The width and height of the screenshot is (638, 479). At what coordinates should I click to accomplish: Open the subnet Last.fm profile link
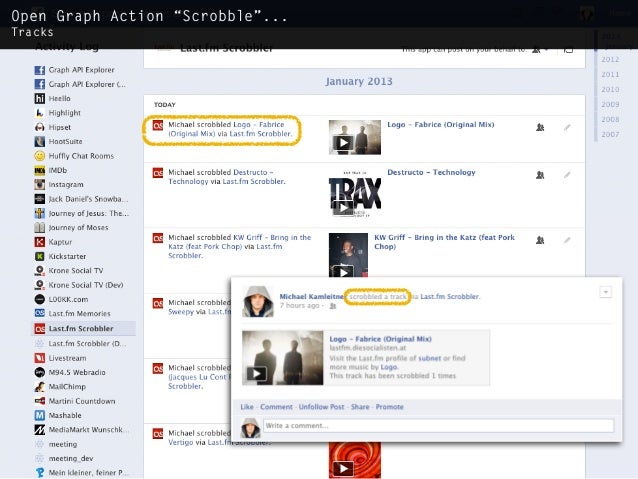pyautogui.click(x=430, y=359)
